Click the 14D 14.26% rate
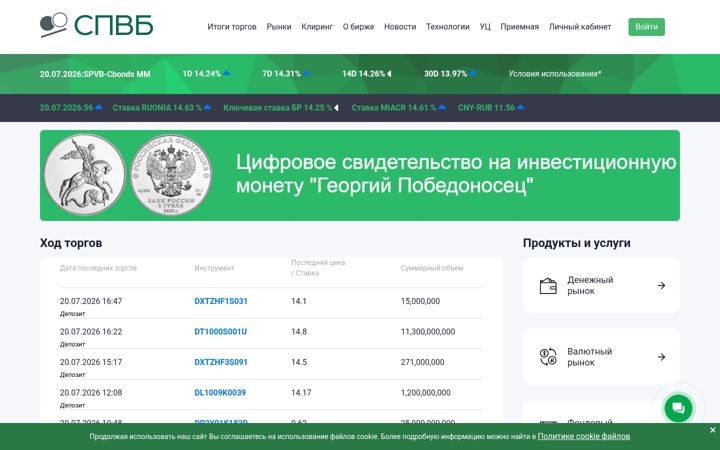The height and width of the screenshot is (450, 720). (x=363, y=73)
